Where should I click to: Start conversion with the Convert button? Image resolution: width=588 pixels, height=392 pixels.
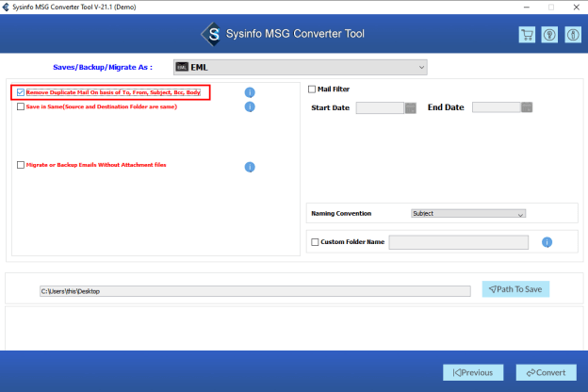[x=546, y=372]
